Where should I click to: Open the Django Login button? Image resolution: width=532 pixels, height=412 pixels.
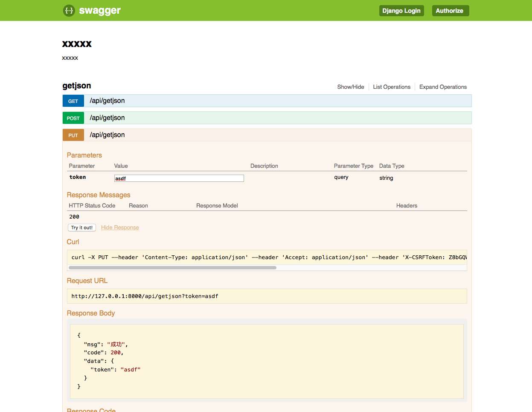401,11
